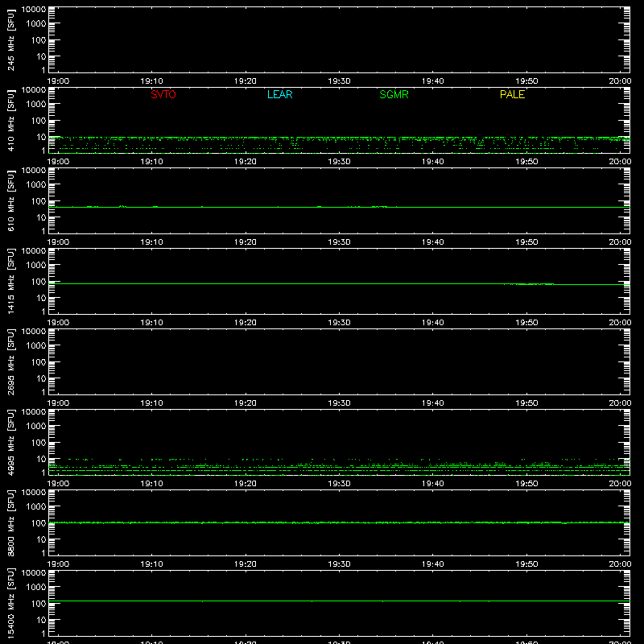This screenshot has width=644, height=644.
Task: Select the 15400 MHz [SFU] axis title
Action: [x=10, y=603]
